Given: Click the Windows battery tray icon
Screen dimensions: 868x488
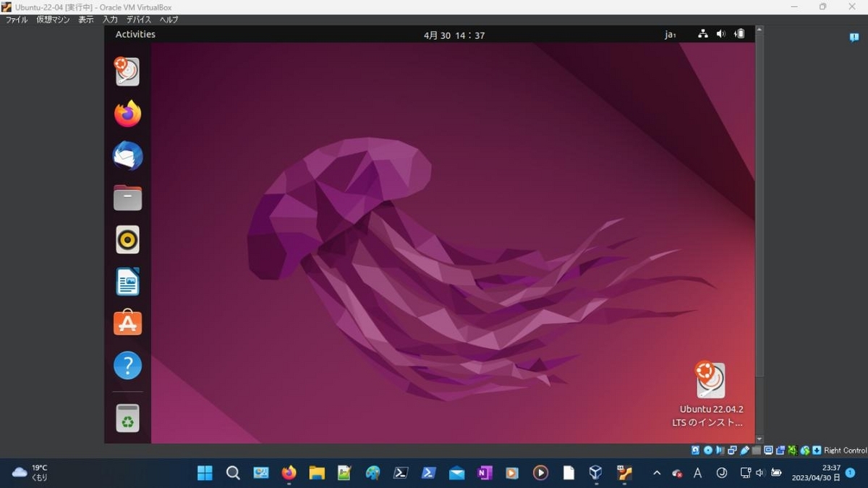Looking at the screenshot, I should (x=776, y=473).
